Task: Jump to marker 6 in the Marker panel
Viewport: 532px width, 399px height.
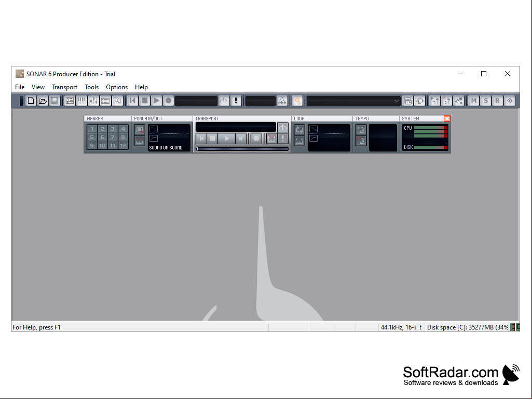Action: coord(102,137)
